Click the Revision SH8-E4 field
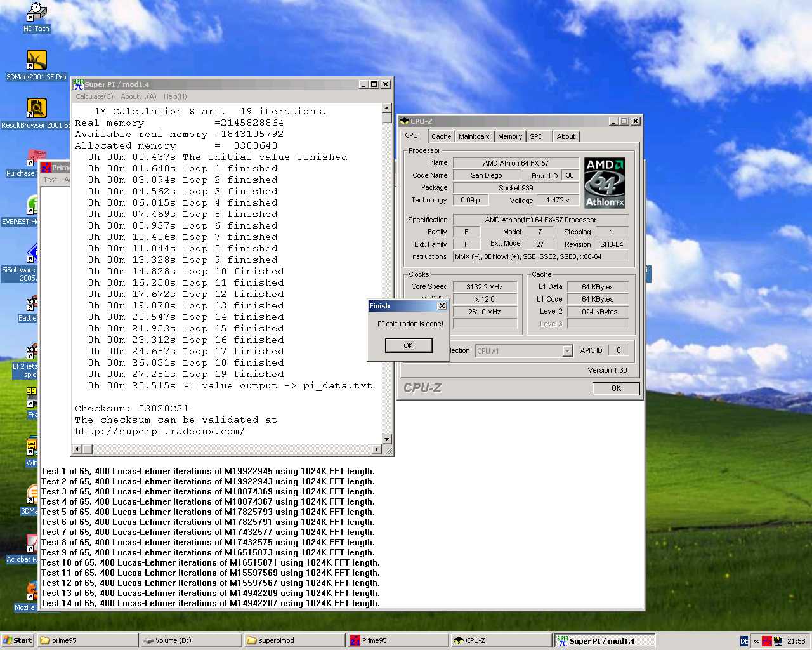 (612, 244)
